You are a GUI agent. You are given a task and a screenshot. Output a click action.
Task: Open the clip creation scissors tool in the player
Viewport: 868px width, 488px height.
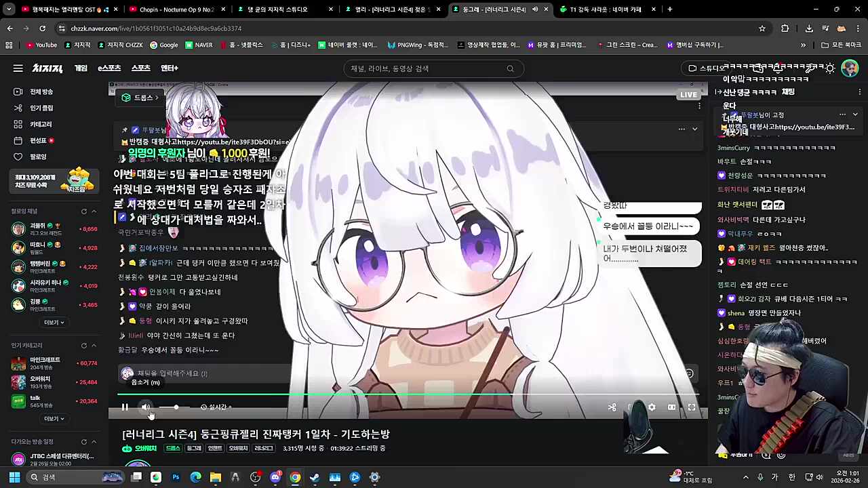(612, 407)
